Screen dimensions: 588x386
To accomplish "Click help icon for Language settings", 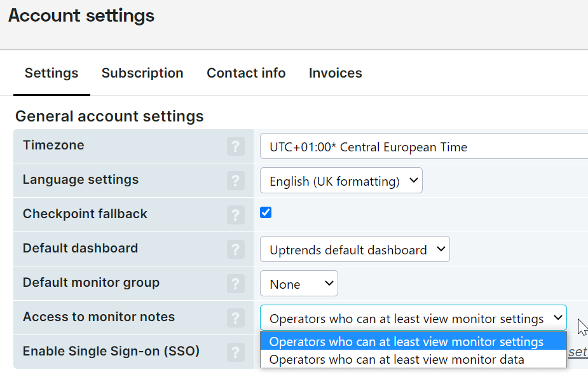I will [236, 181].
